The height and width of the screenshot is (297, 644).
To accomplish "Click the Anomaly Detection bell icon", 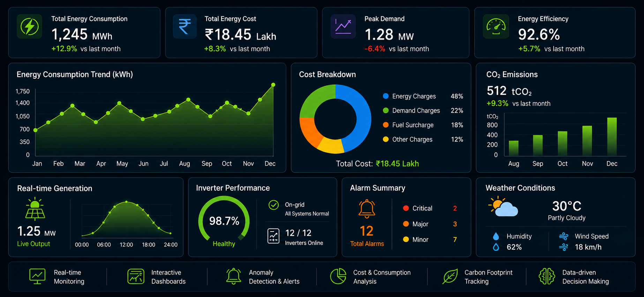I will tap(234, 276).
